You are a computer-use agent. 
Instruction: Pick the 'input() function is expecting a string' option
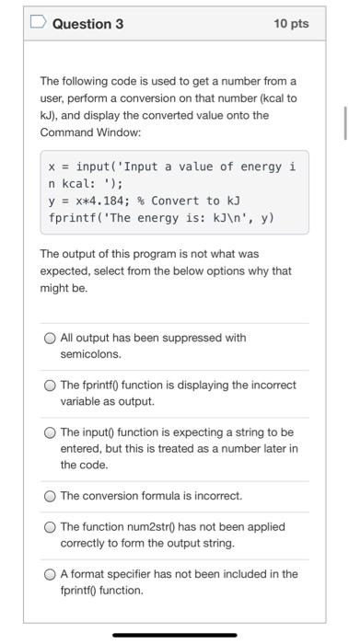50,433
